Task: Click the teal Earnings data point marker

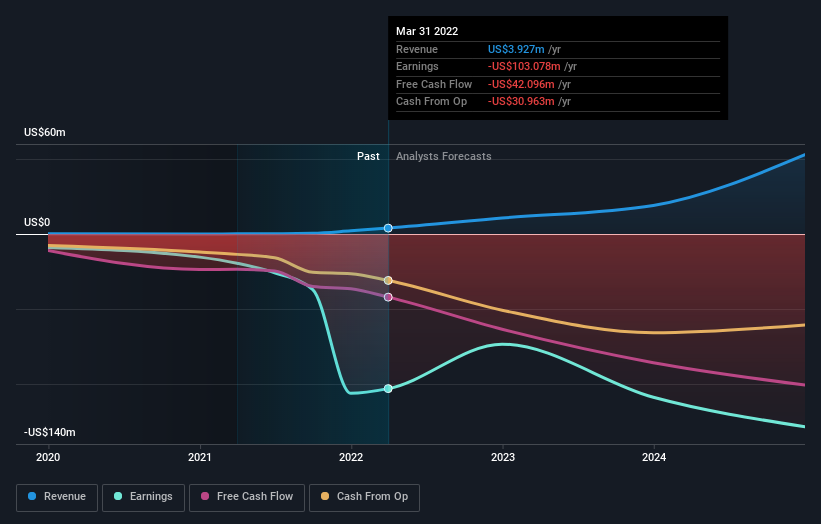Action: tap(388, 388)
